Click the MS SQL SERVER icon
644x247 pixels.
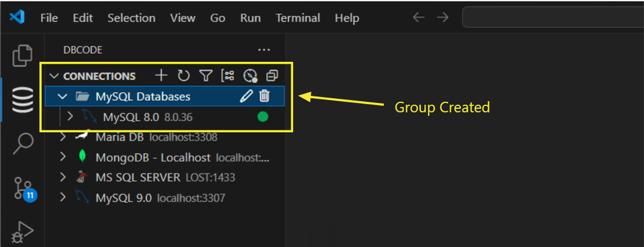(82, 177)
